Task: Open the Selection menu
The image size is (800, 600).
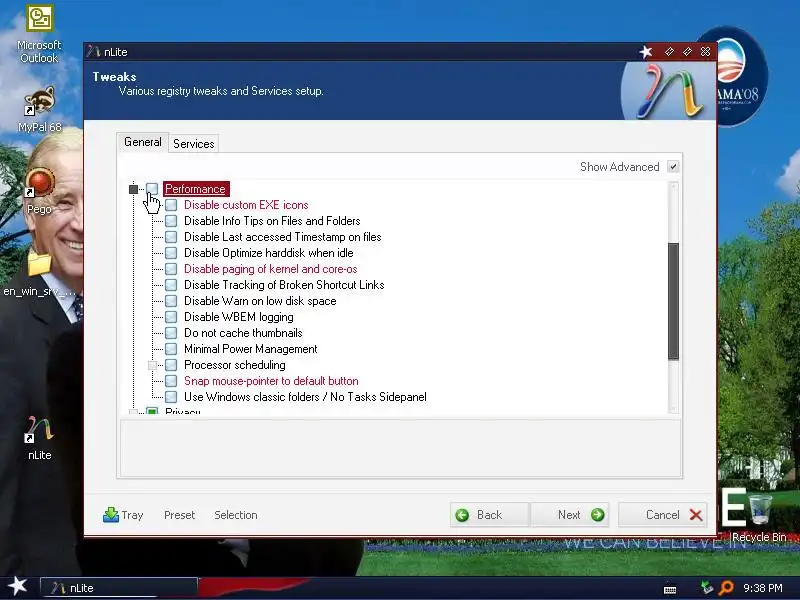Action: (236, 515)
